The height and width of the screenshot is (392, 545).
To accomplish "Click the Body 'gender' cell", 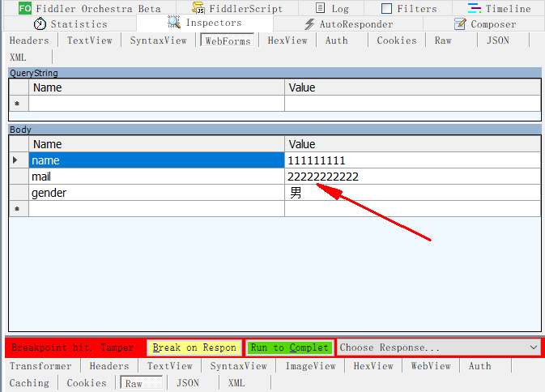I will point(156,193).
